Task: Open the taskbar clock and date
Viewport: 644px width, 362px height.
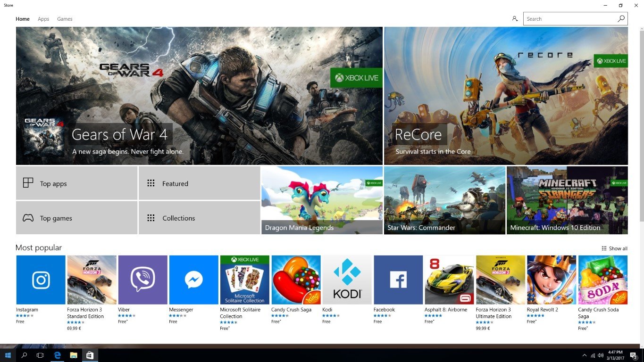Action: coord(615,355)
